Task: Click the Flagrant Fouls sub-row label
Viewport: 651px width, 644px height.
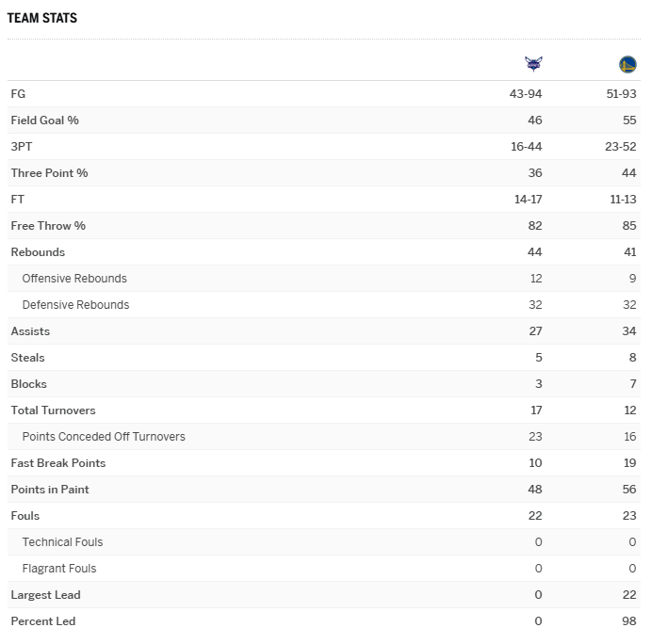Action: click(x=59, y=569)
